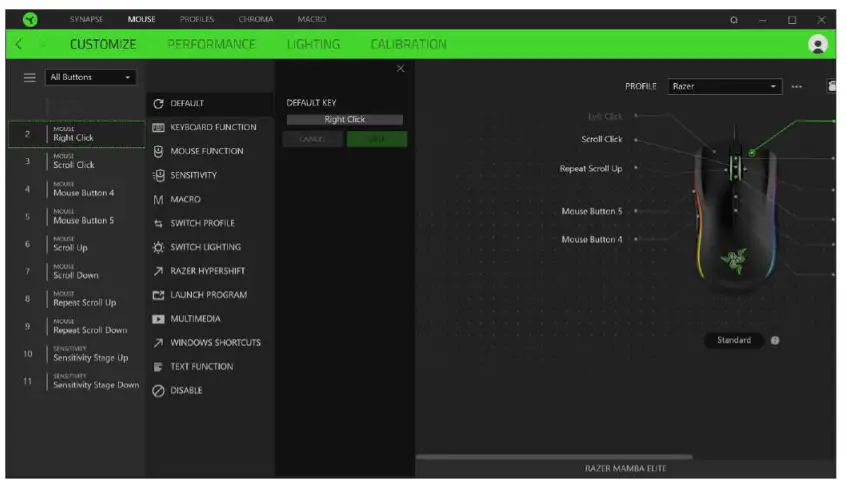Click the Macro M icon
Screen dimensions: 847x485
coord(158,200)
